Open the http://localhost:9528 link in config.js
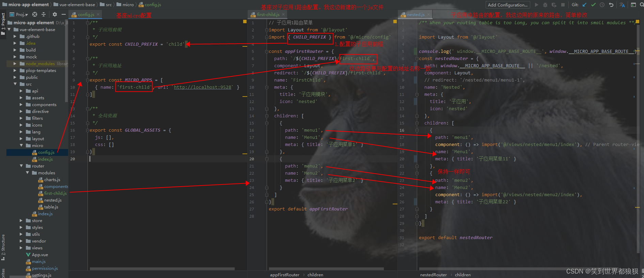Image resolution: width=644 pixels, height=278 pixels. [x=203, y=87]
